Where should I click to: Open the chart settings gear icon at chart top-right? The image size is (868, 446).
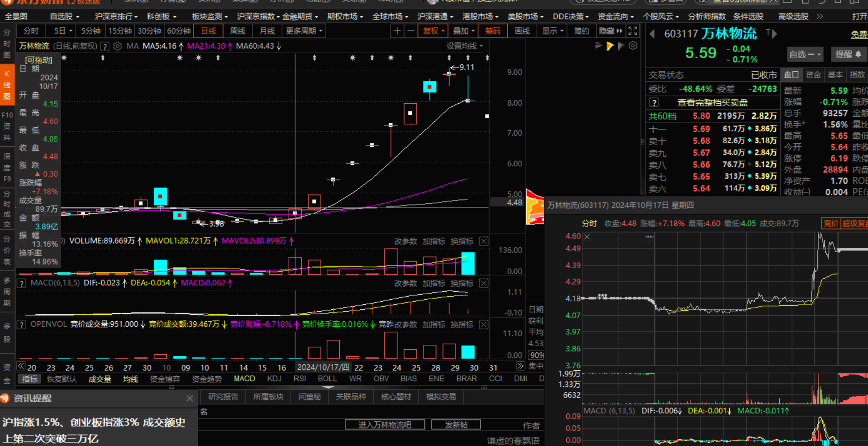(x=633, y=46)
